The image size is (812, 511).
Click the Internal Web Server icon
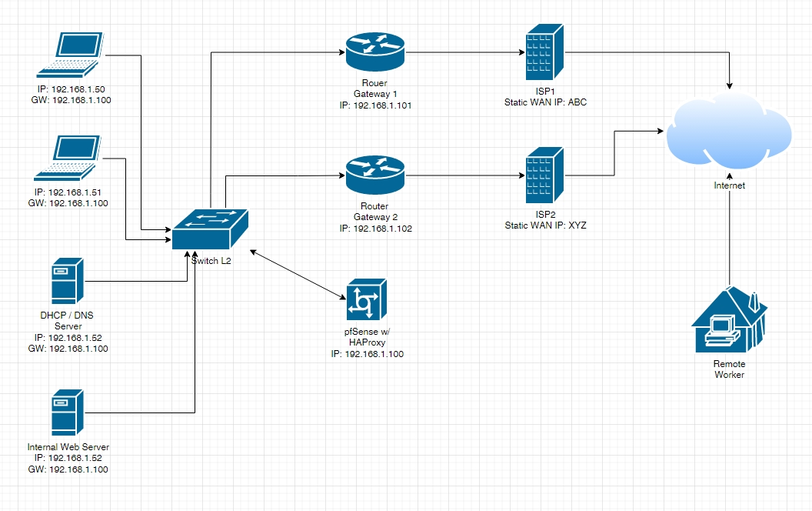(x=66, y=412)
